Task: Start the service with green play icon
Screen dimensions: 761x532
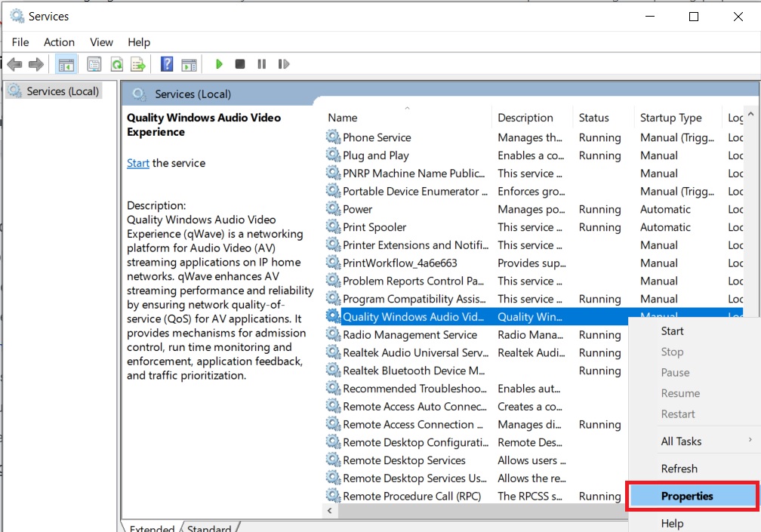Action: click(x=219, y=64)
